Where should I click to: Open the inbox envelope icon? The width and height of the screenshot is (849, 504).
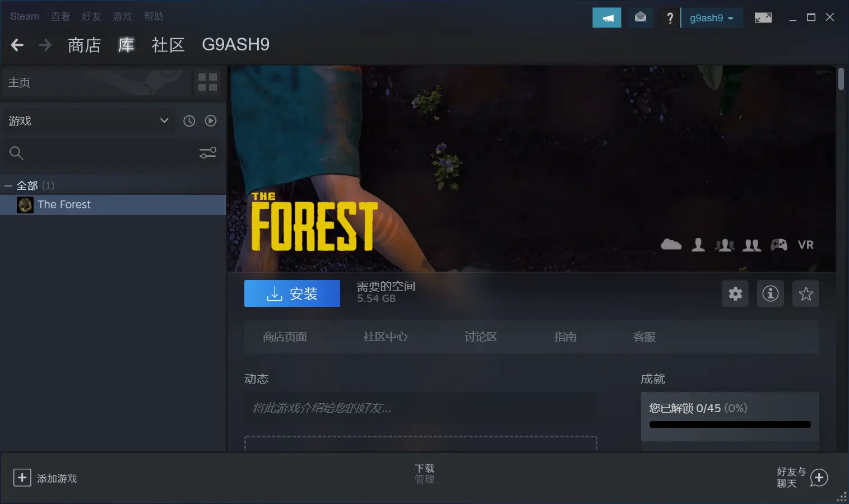click(x=641, y=18)
